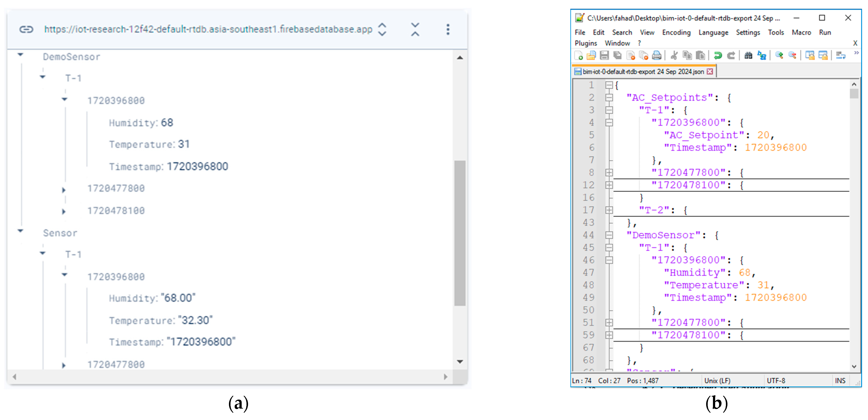The height and width of the screenshot is (420, 868).
Task: Click Collapse all arrows in Firebase header
Action: coord(415,30)
